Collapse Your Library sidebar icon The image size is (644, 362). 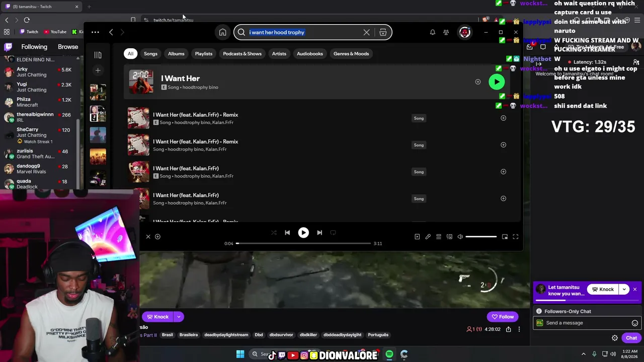(x=98, y=55)
